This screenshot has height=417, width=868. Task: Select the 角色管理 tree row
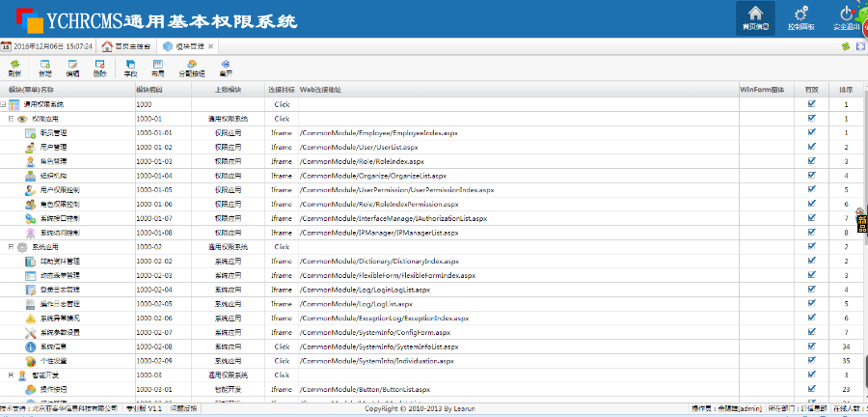[x=53, y=161]
